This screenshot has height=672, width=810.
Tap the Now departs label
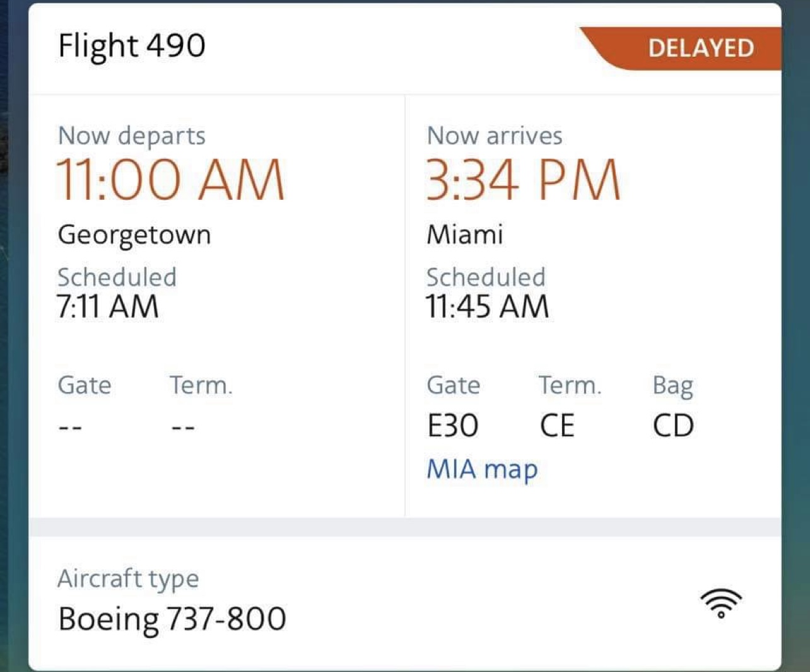132,136
